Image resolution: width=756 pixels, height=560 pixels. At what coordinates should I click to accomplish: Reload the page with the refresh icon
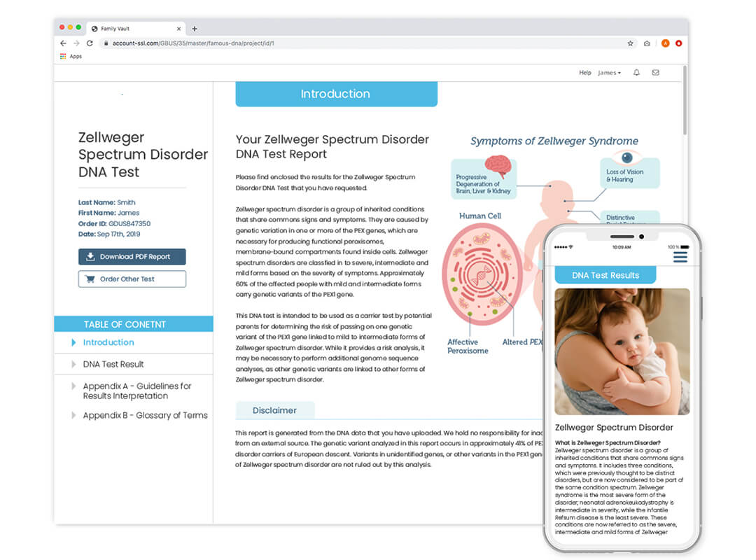90,43
